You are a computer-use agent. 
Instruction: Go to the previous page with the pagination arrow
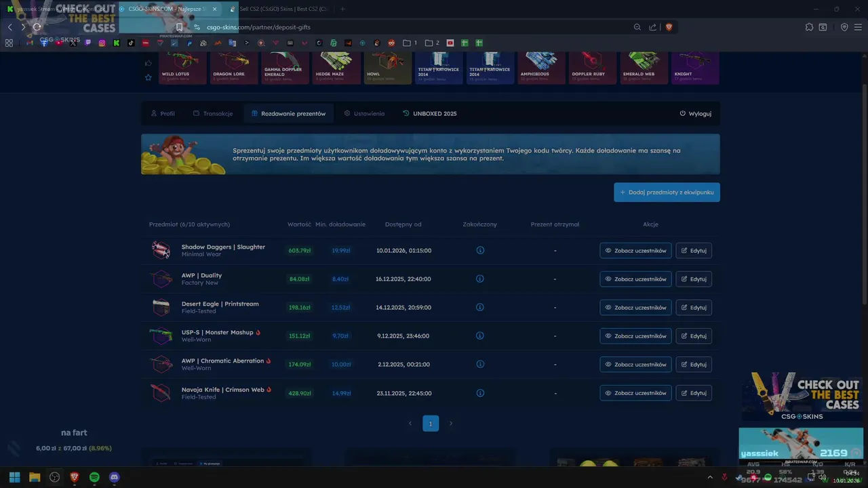[x=410, y=424]
